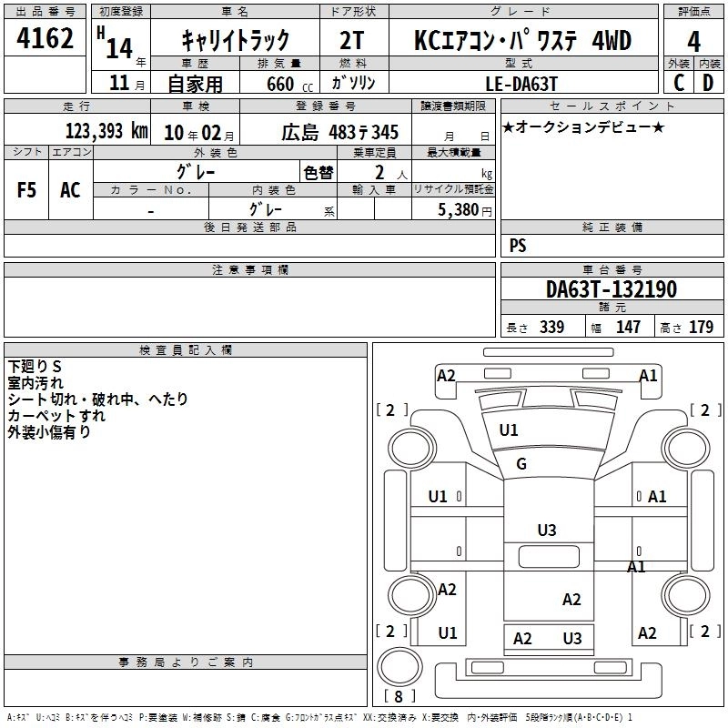Click the 色替 color-change label

[318, 173]
